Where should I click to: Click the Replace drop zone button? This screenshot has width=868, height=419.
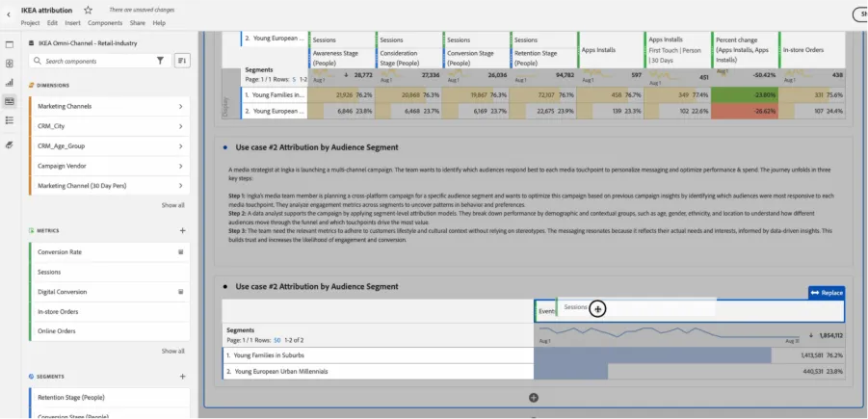pyautogui.click(x=827, y=293)
